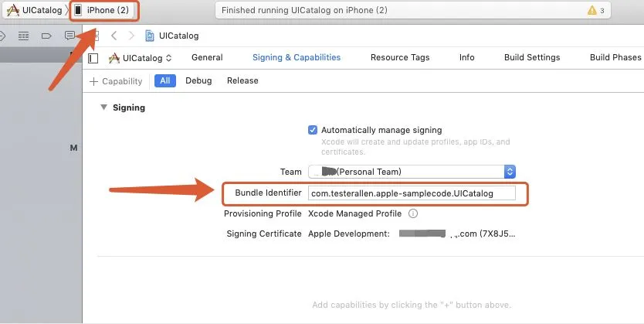Select the Debug configuration filter
644x324 pixels.
coord(198,81)
